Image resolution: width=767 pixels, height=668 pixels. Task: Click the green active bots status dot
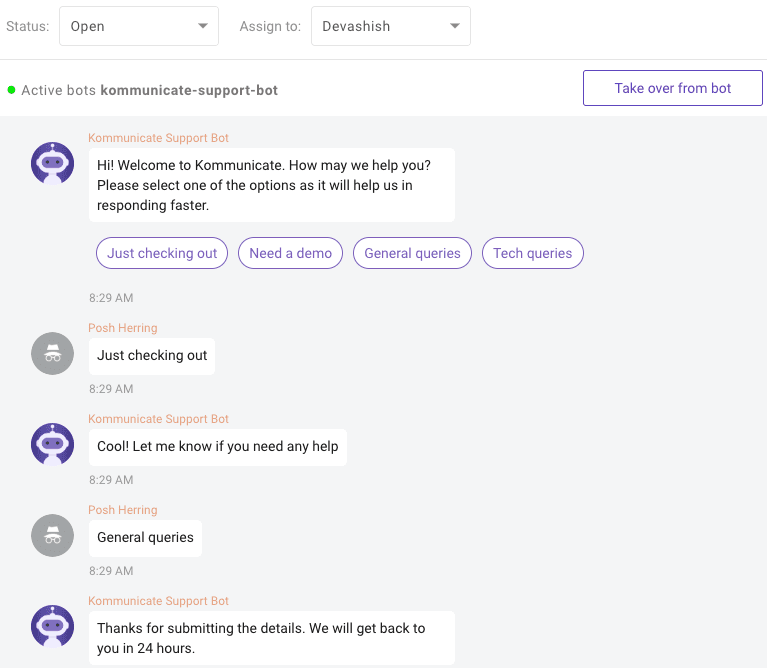[11, 90]
